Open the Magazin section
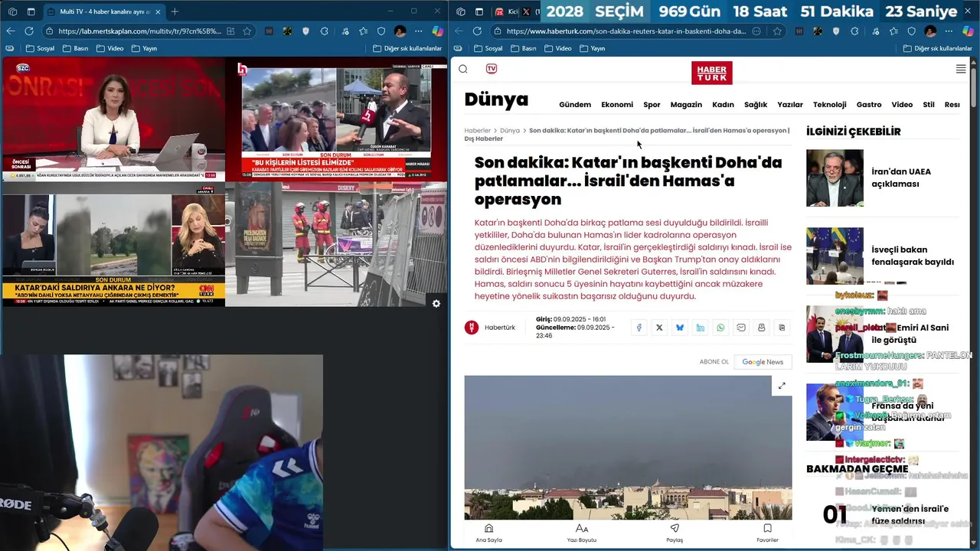The width and height of the screenshot is (980, 551). click(686, 105)
